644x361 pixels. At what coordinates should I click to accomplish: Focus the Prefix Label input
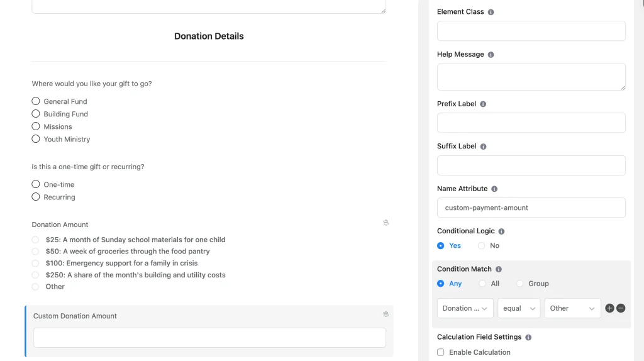coord(531,123)
